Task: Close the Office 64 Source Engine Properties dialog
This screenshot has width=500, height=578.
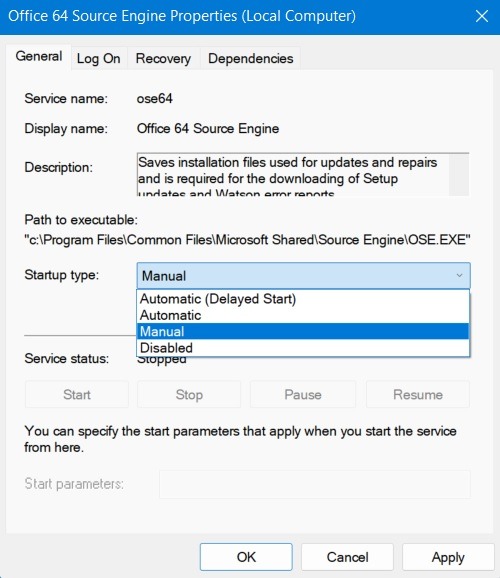Action: (482, 16)
